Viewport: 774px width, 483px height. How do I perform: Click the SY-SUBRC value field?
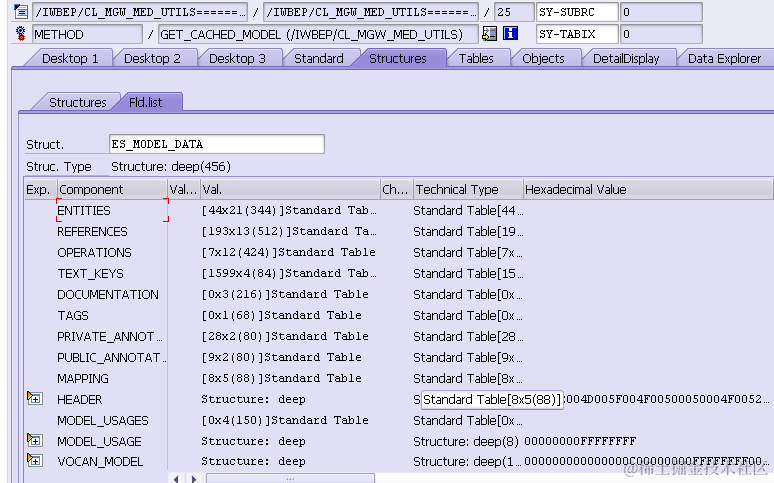coord(661,12)
